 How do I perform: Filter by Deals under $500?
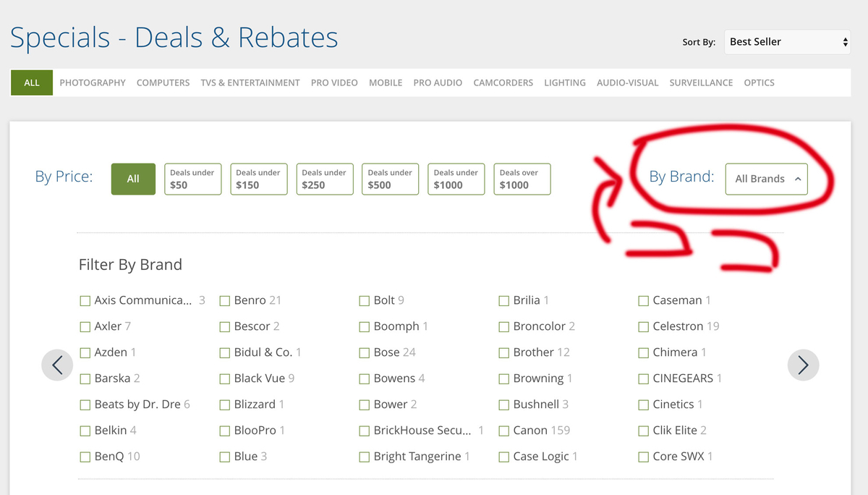point(391,179)
